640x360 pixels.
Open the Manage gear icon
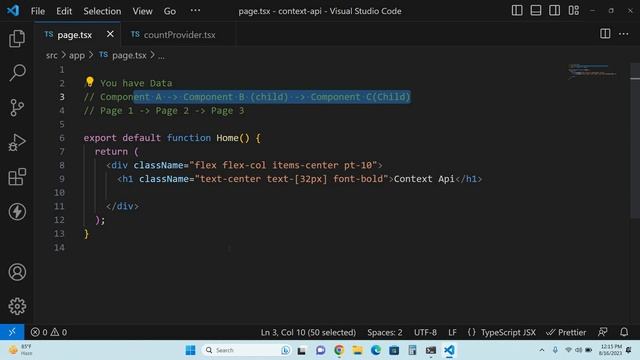coord(17,306)
